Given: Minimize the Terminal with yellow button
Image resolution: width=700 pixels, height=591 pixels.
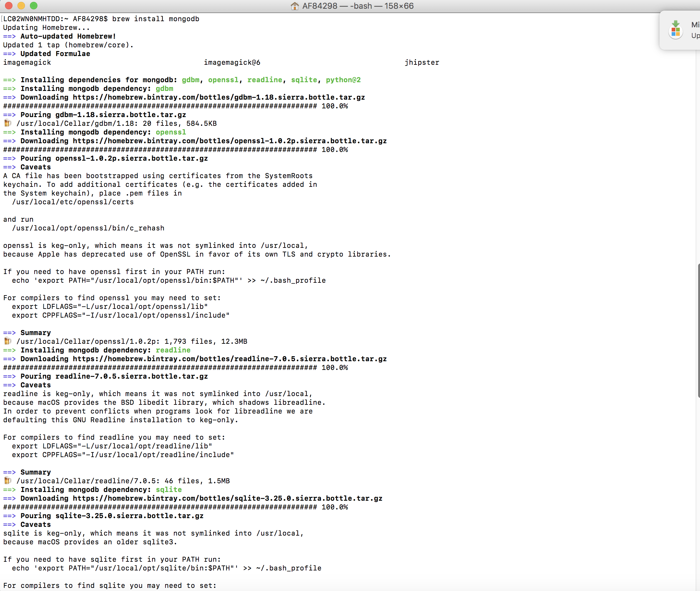Looking at the screenshot, I should tap(21, 6).
